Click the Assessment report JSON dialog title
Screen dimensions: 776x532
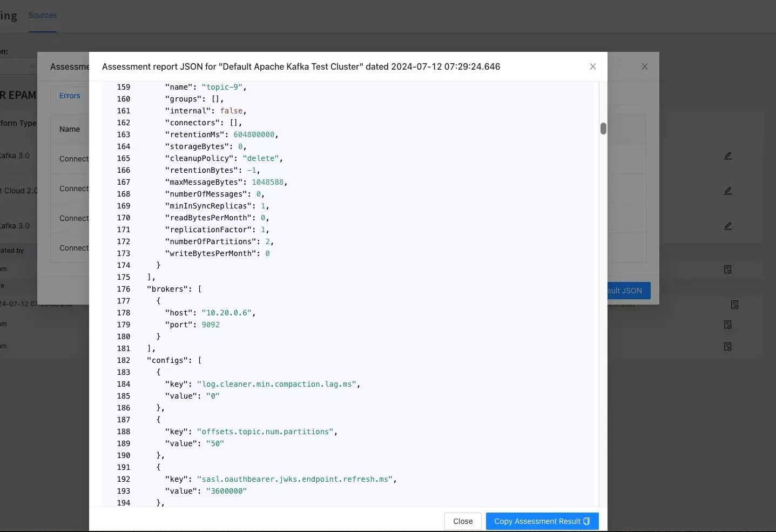pos(301,66)
